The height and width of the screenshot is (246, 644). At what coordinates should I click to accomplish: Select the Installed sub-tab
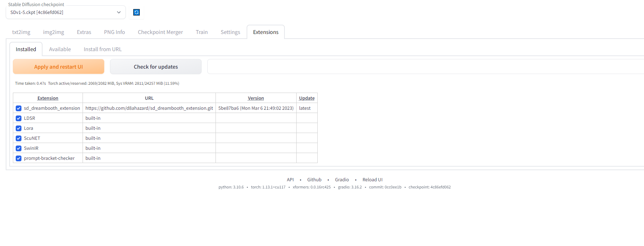point(26,49)
